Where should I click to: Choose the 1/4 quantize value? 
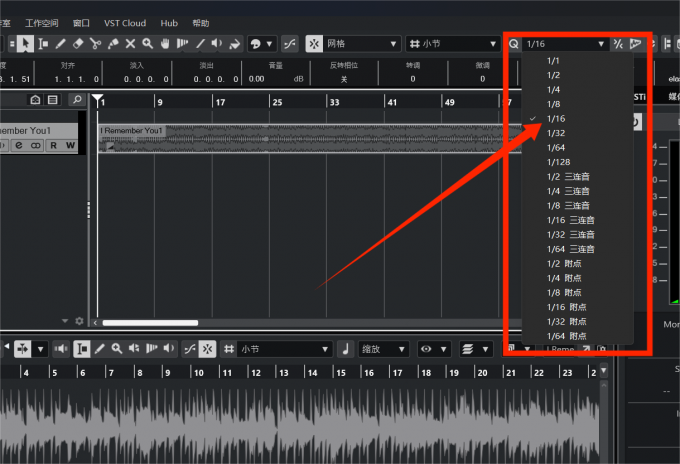pos(577,90)
